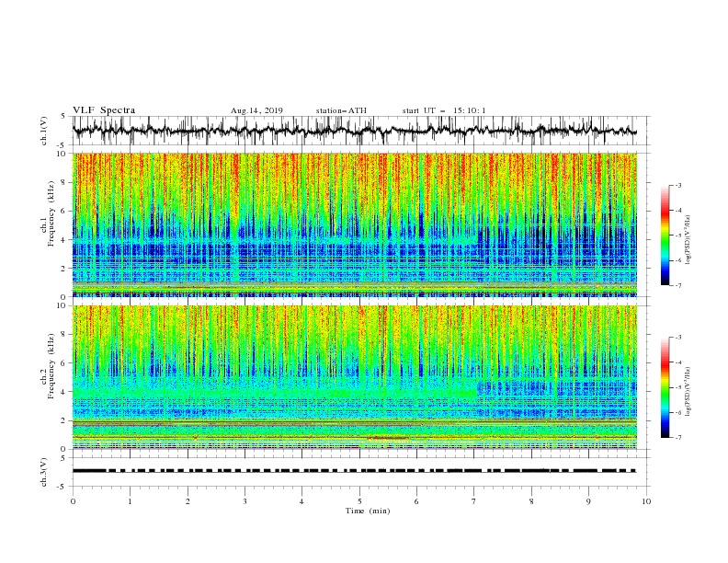Click inside the ch.2 spectrogram panel

(355, 377)
